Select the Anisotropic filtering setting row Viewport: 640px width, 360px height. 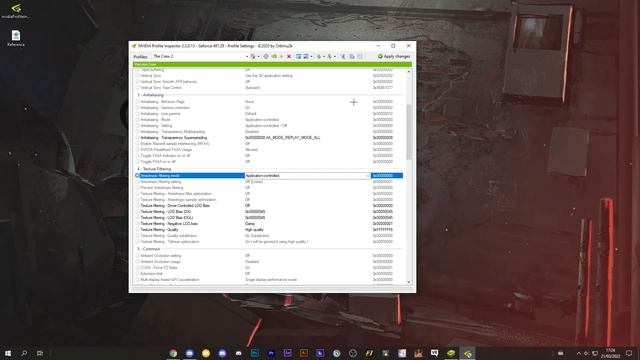pyautogui.click(x=269, y=182)
